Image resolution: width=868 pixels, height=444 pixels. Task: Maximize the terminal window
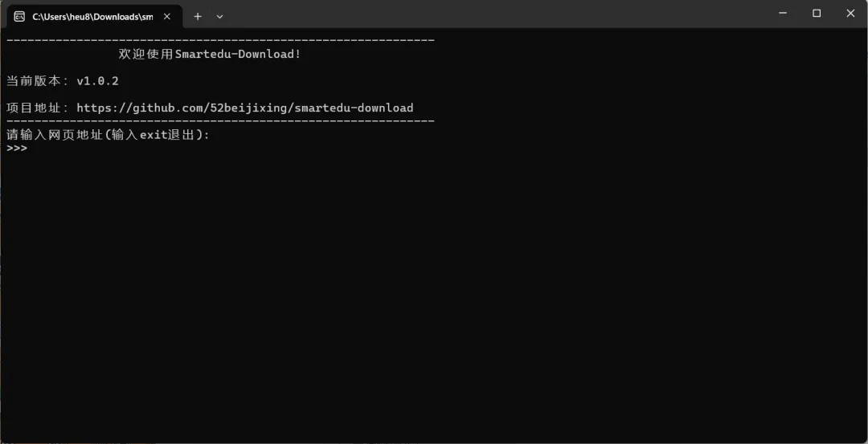point(817,14)
